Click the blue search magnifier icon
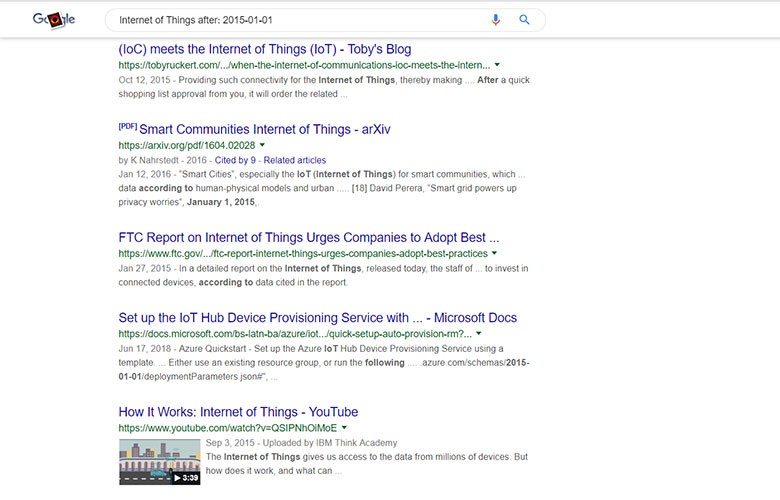This screenshot has height=500, width=780. pyautogui.click(x=524, y=20)
